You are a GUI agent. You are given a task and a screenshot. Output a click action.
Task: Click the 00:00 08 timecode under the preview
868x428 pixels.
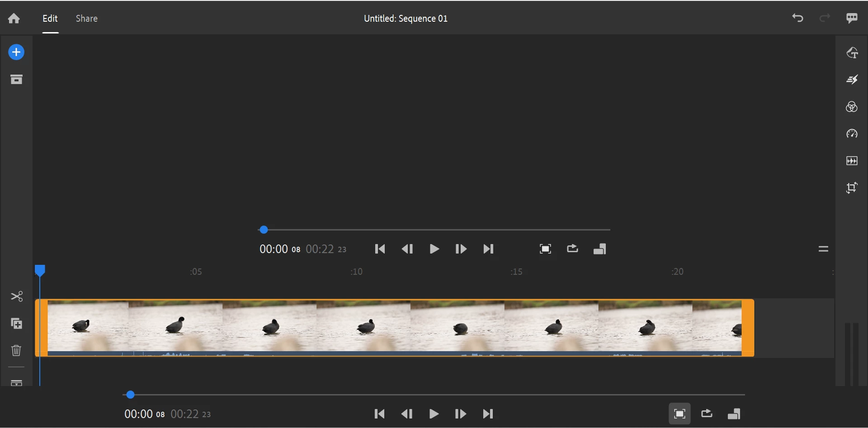pos(280,249)
